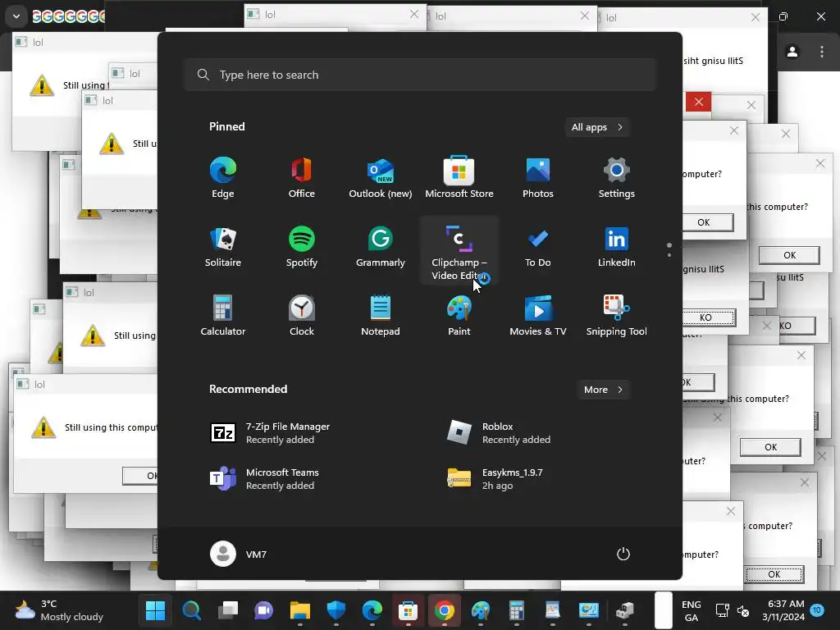Open the Chrome three-dot menu

click(x=822, y=52)
